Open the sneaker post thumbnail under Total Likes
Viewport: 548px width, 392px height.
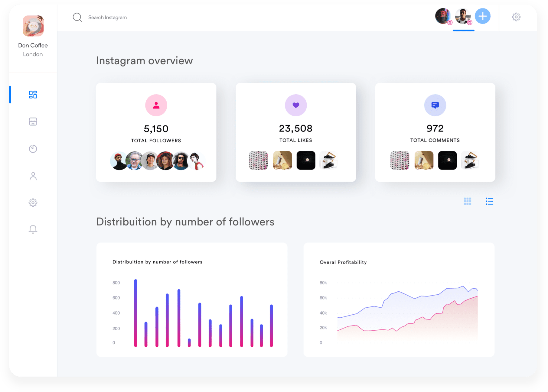328,160
